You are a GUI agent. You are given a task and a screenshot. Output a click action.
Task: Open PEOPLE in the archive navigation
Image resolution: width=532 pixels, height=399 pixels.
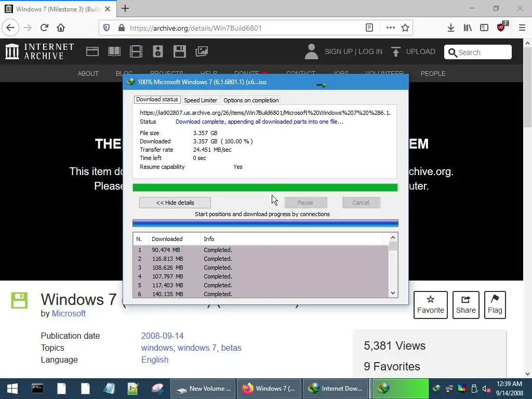click(433, 74)
